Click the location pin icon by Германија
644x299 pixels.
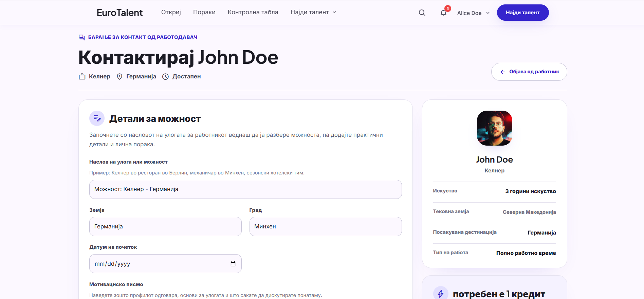click(119, 77)
